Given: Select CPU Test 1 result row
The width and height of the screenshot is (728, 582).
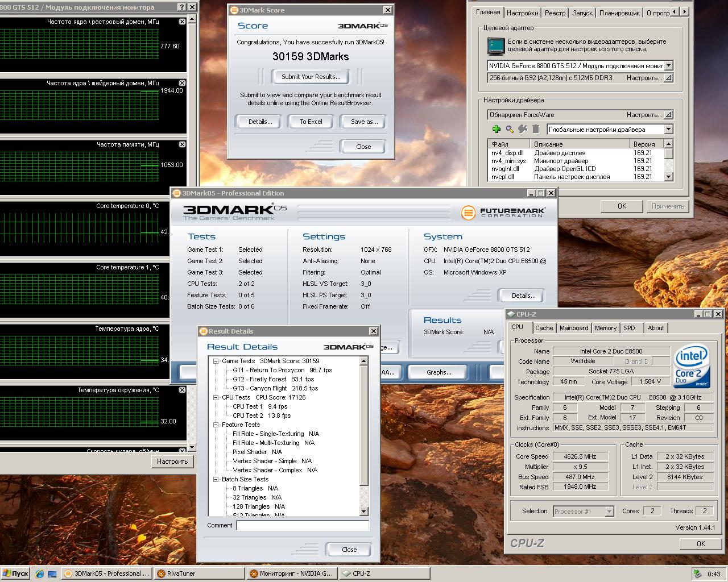Looking at the screenshot, I should point(260,406).
